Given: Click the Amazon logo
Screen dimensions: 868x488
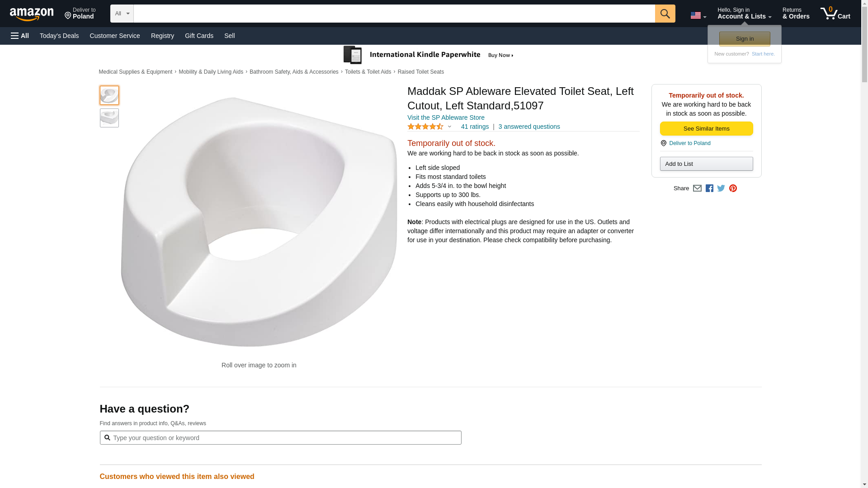Looking at the screenshot, I should 32,14.
